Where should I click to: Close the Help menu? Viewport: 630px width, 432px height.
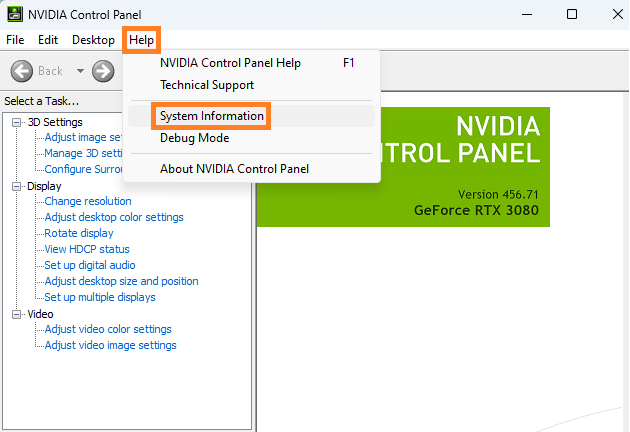[141, 40]
